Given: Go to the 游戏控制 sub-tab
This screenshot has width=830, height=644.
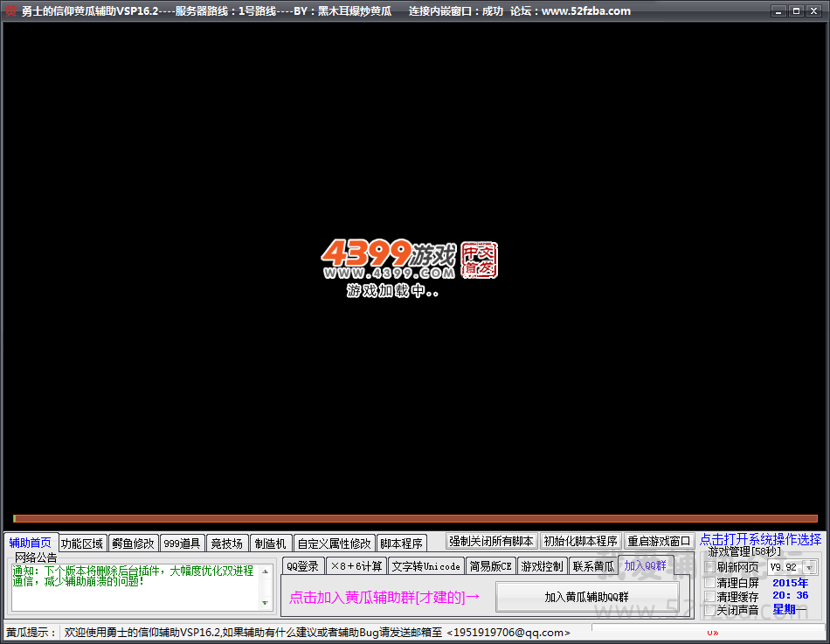Looking at the screenshot, I should [x=542, y=566].
